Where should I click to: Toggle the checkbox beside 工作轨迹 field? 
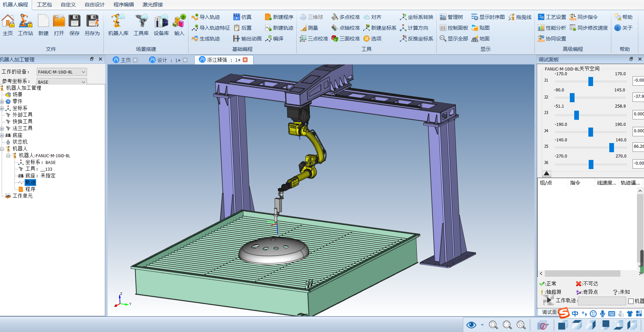tap(631, 301)
